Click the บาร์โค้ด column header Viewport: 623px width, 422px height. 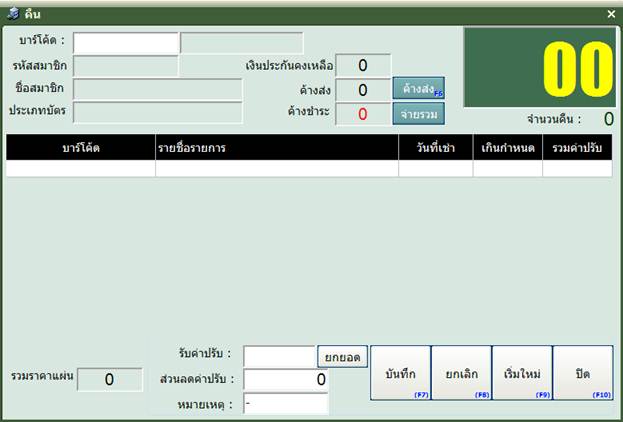(80, 148)
